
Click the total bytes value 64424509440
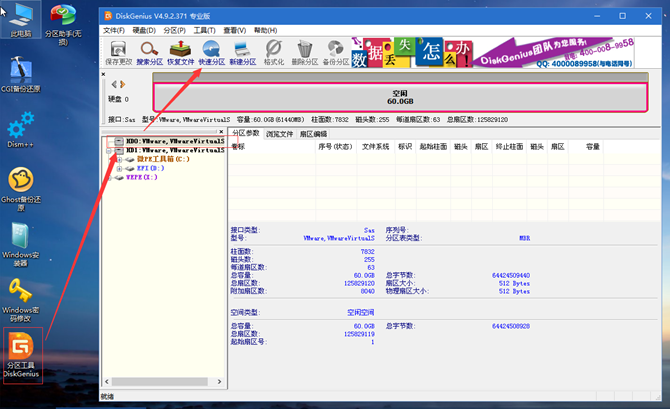pyautogui.click(x=511, y=276)
